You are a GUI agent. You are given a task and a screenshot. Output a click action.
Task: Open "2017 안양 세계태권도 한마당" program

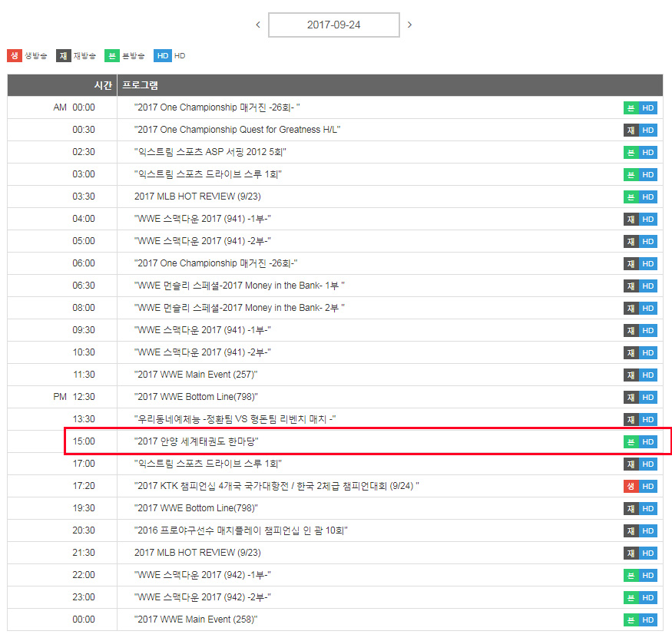197,442
